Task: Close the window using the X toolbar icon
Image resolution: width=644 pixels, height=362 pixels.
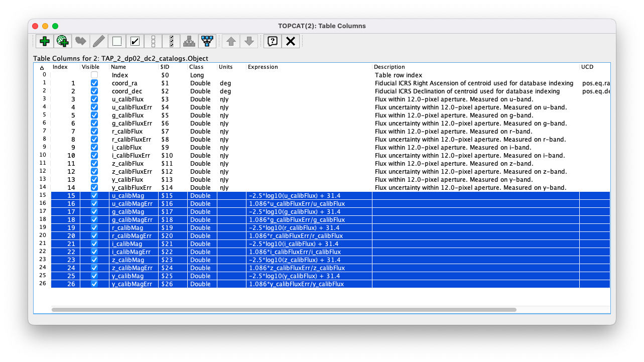Action: (290, 41)
